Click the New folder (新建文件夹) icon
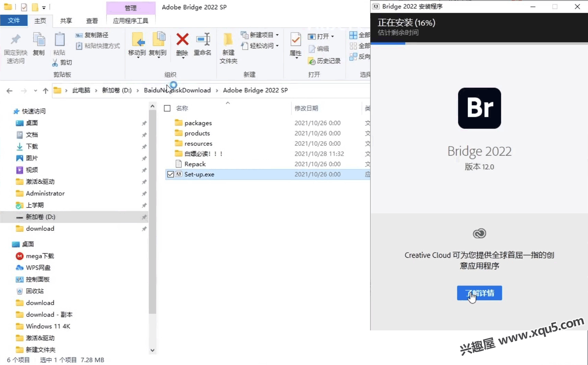This screenshot has height=365, width=588. (x=228, y=40)
